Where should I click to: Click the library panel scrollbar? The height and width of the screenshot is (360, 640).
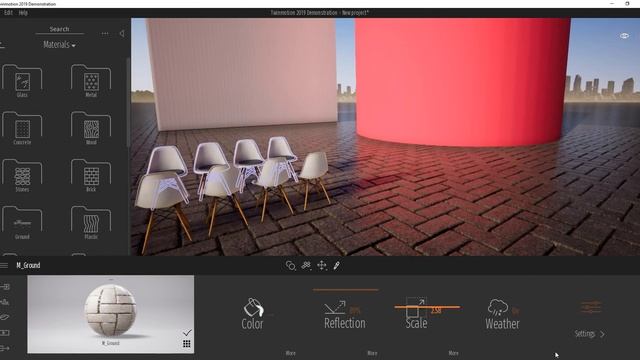[x=128, y=102]
